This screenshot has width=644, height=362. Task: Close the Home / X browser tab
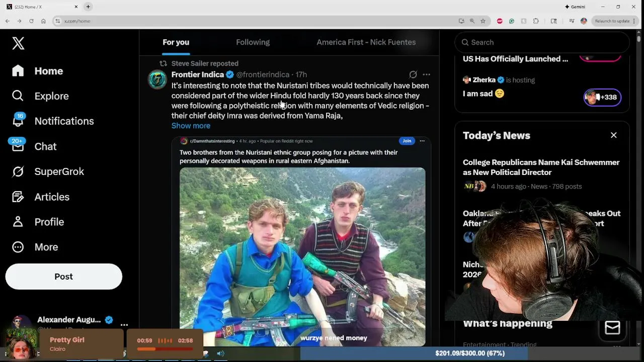click(x=76, y=7)
